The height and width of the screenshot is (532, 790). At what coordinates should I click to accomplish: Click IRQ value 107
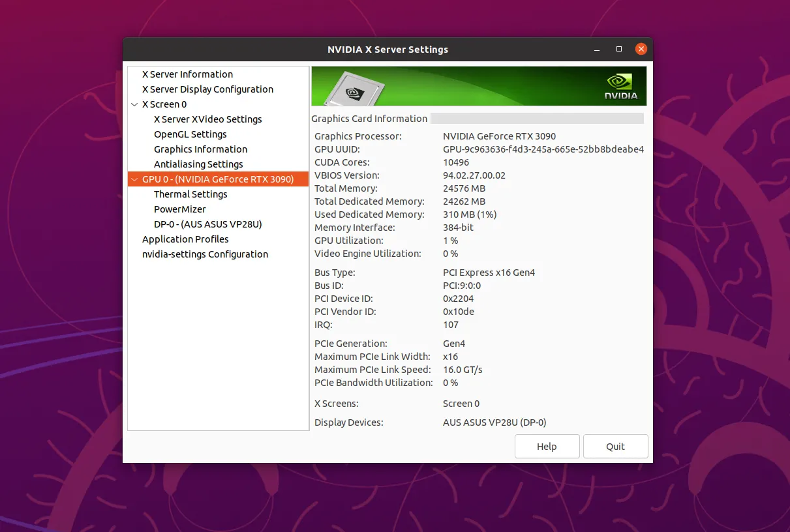point(451,325)
